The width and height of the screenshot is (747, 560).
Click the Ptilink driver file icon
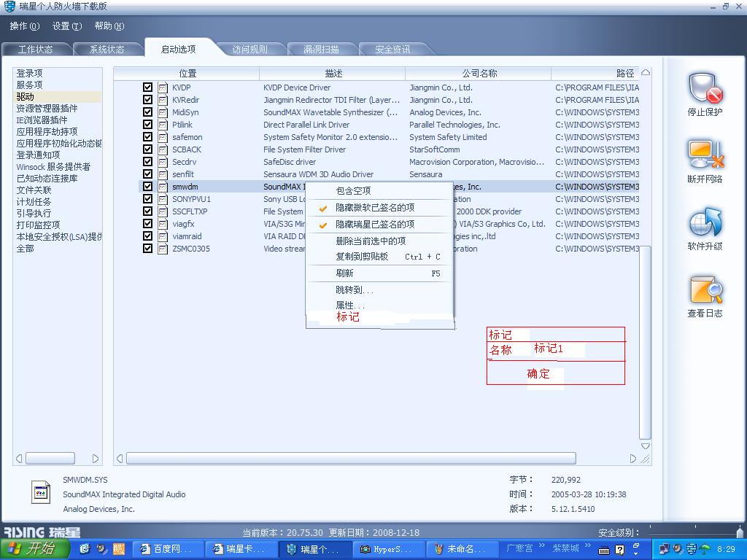163,125
